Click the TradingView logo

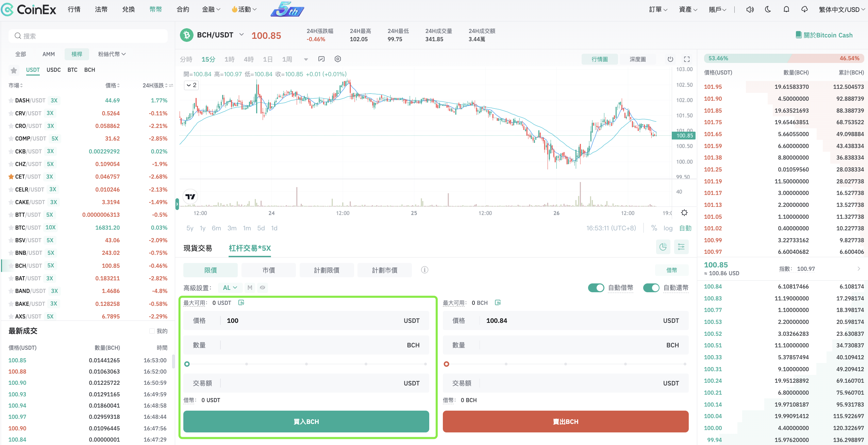pyautogui.click(x=190, y=197)
